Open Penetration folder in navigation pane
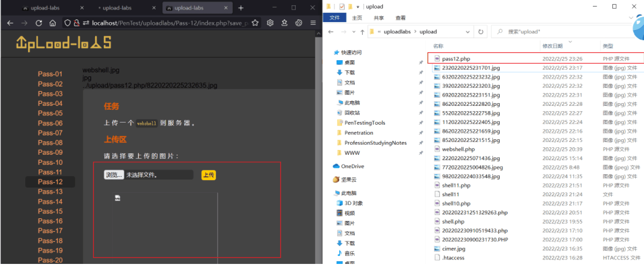This screenshot has width=644, height=265. (359, 133)
